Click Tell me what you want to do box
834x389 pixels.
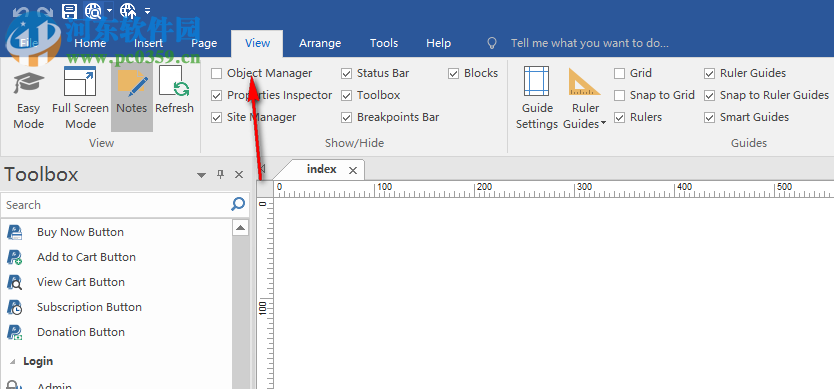click(590, 43)
